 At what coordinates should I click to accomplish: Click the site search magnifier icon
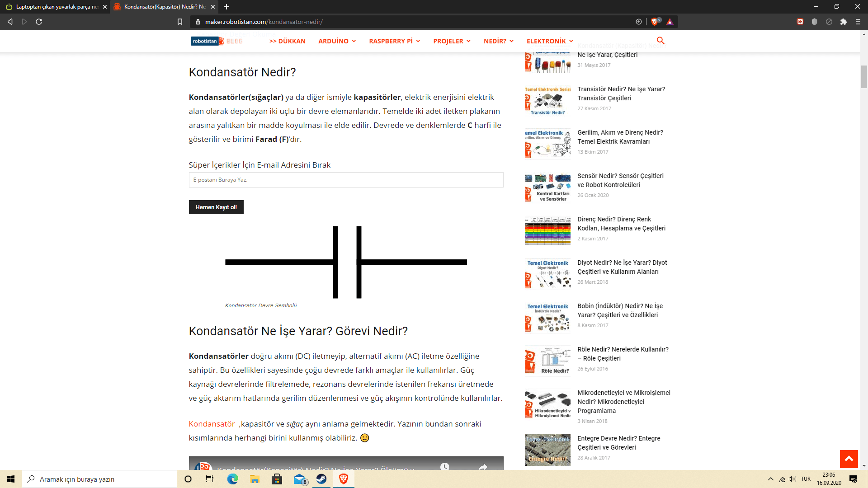click(x=660, y=41)
